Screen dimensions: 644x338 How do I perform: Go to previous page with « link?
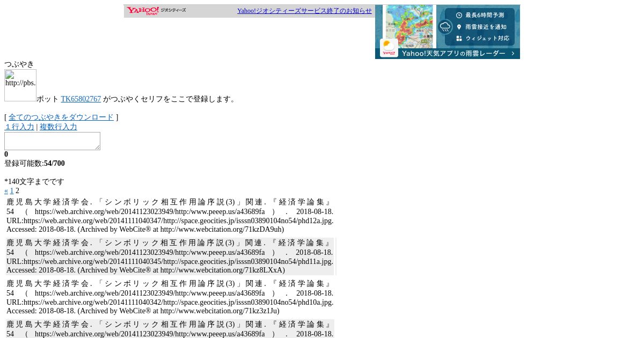point(6,191)
